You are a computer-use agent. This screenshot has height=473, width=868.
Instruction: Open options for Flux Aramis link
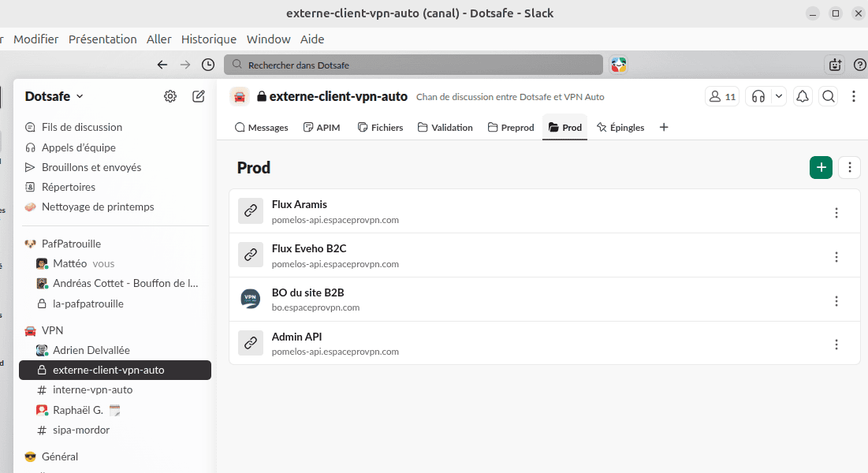click(836, 213)
